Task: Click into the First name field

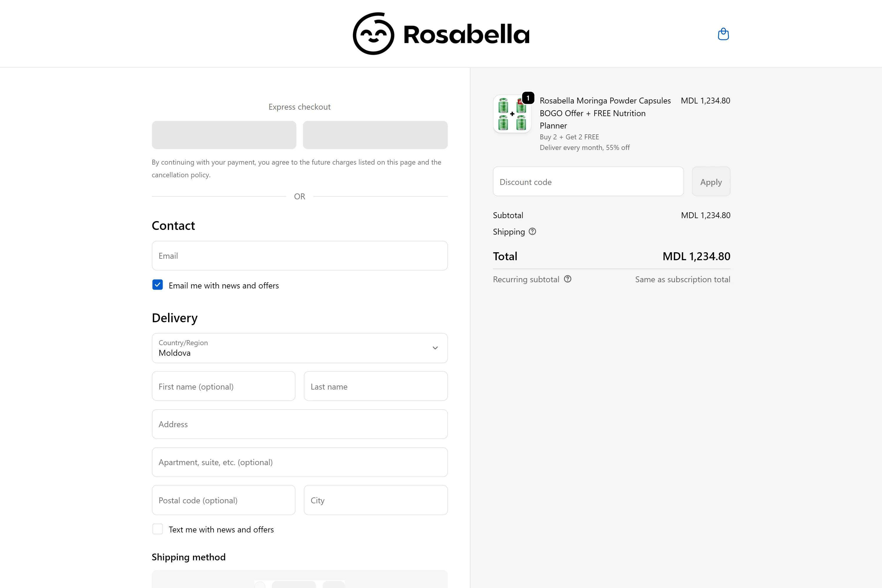Action: (223, 386)
